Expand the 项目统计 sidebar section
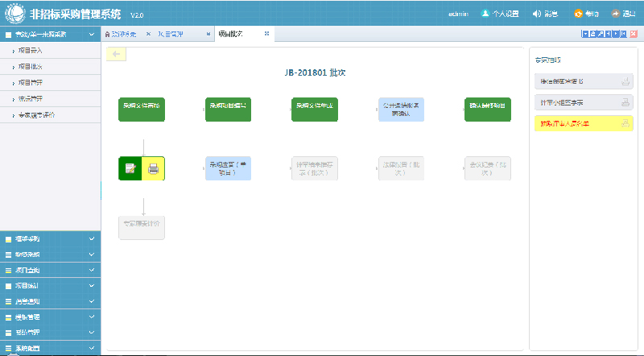644x356 pixels. coord(50,286)
